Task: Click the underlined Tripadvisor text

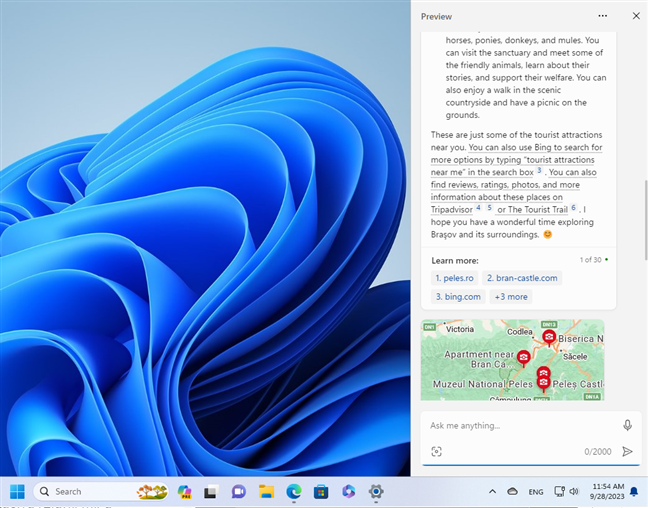Action: pos(452,210)
